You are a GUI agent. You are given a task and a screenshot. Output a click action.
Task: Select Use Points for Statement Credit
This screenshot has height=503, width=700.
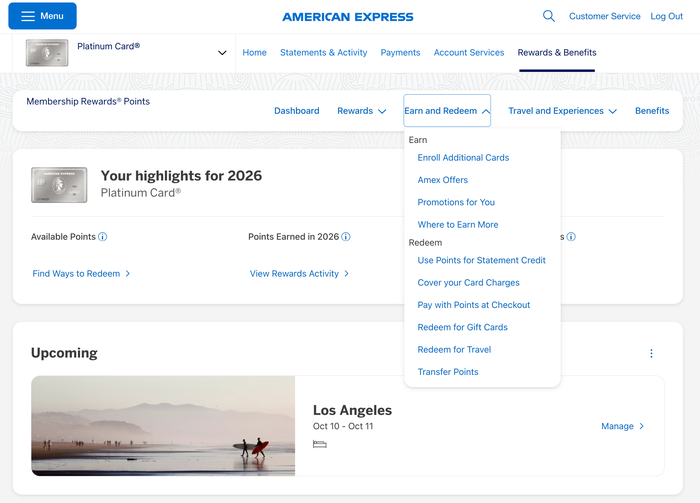pyautogui.click(x=482, y=260)
